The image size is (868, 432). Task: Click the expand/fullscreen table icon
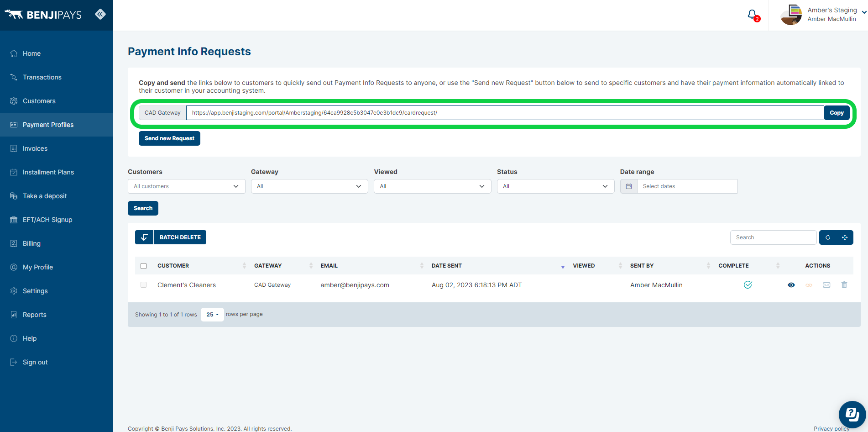(845, 237)
